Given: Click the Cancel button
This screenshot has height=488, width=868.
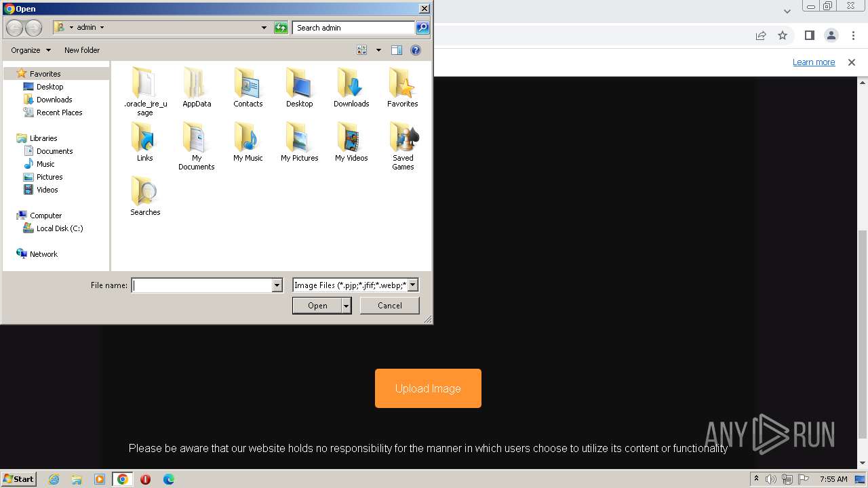Looking at the screenshot, I should pos(390,306).
